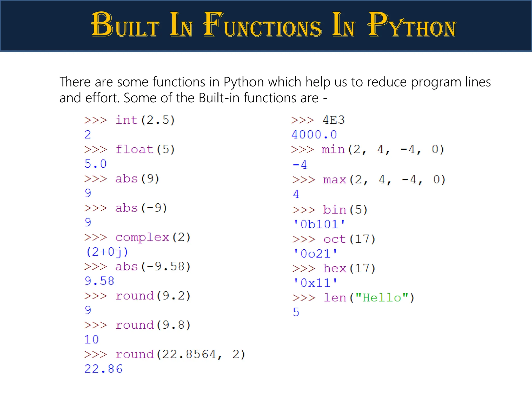This screenshot has width=532, height=399.
Task: Click the output string '0o21'
Action: click(316, 254)
